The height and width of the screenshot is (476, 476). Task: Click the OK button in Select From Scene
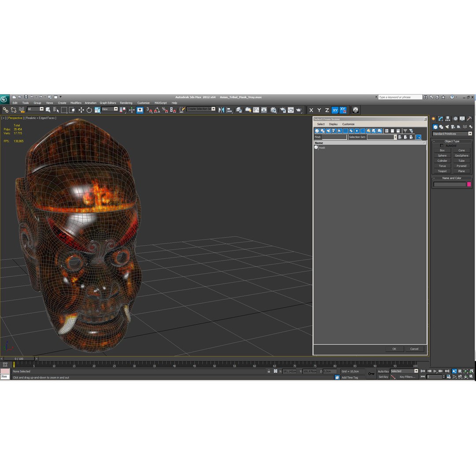394,349
